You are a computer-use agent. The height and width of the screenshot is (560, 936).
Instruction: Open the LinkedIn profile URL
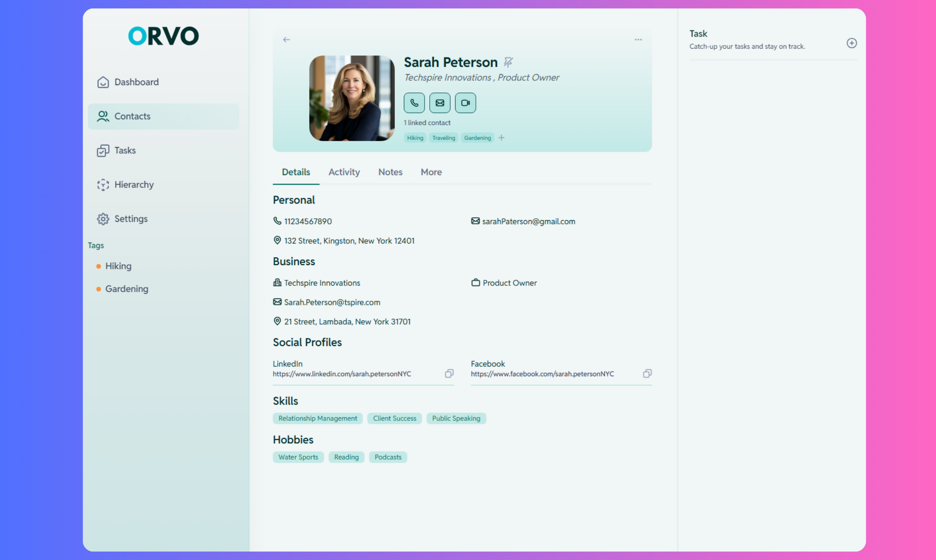click(x=342, y=374)
